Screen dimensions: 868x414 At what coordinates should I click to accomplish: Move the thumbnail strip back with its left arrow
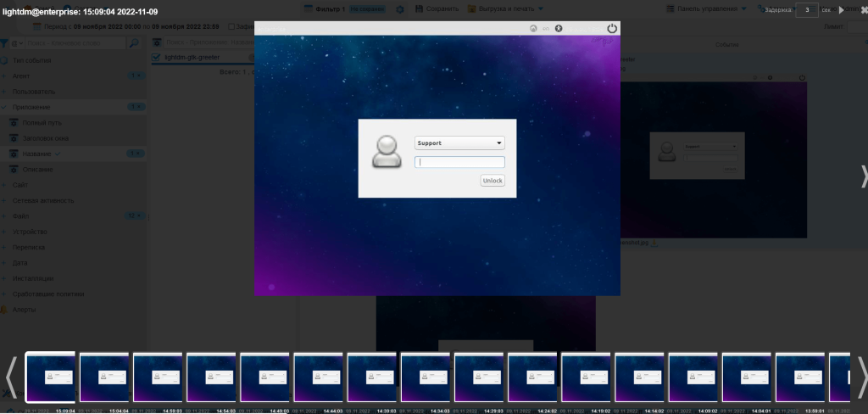[x=10, y=377]
